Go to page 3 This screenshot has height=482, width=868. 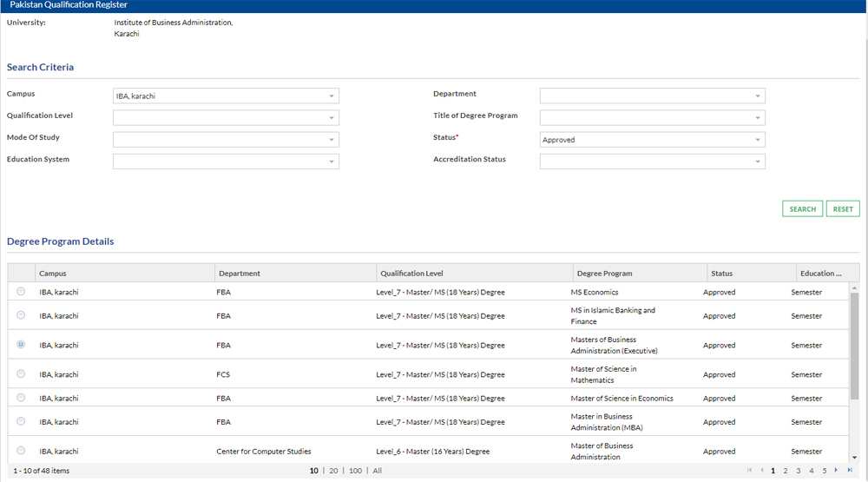tap(799, 471)
